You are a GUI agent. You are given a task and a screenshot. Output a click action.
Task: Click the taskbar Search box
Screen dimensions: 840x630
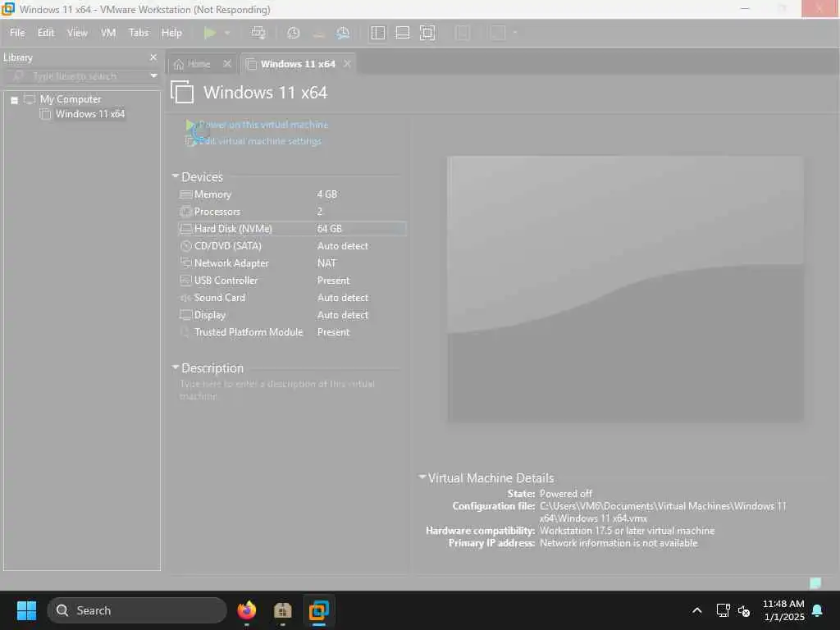click(x=137, y=610)
